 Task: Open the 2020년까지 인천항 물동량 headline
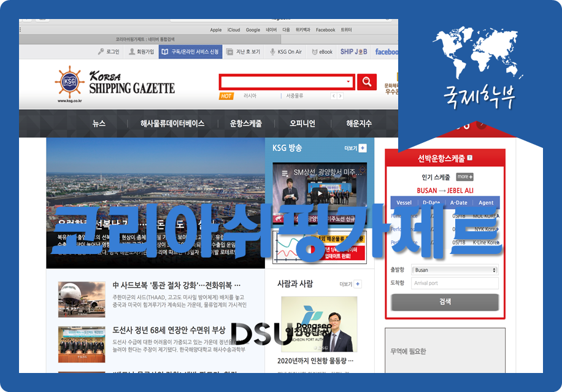pyautogui.click(x=315, y=361)
